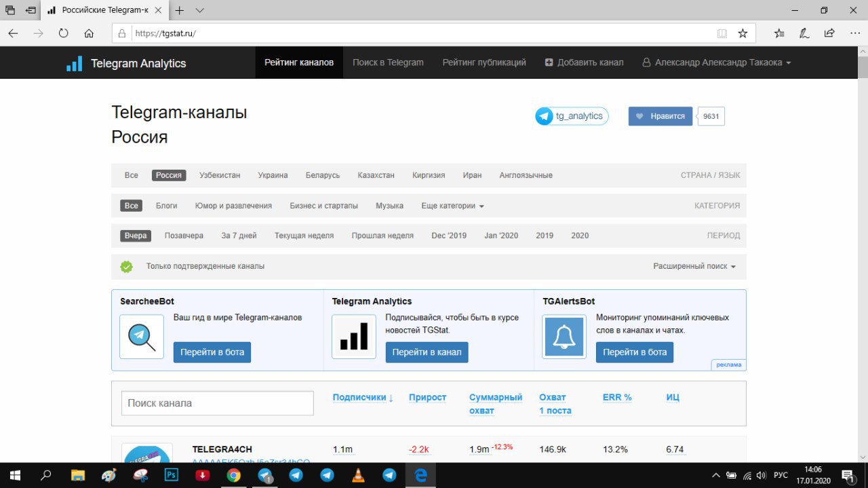Click Перейти в канал under Telegram Analytics
The width and height of the screenshot is (868, 488).
pyautogui.click(x=427, y=352)
